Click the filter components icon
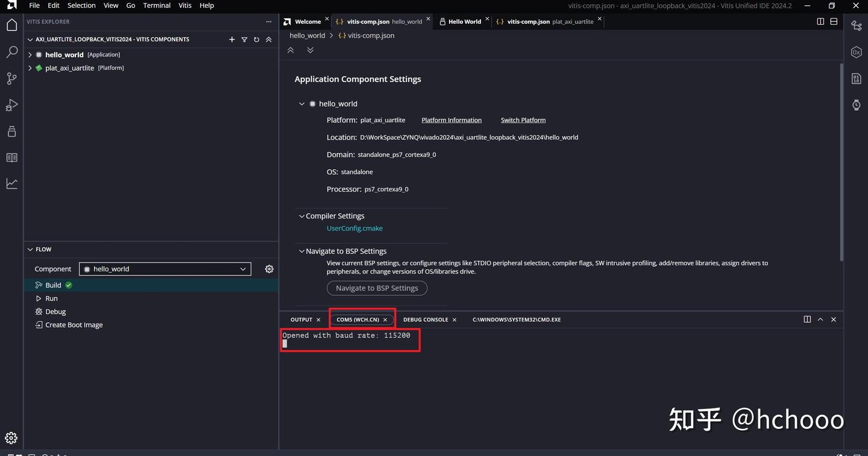Screen dimensions: 868x456 (x=244, y=39)
